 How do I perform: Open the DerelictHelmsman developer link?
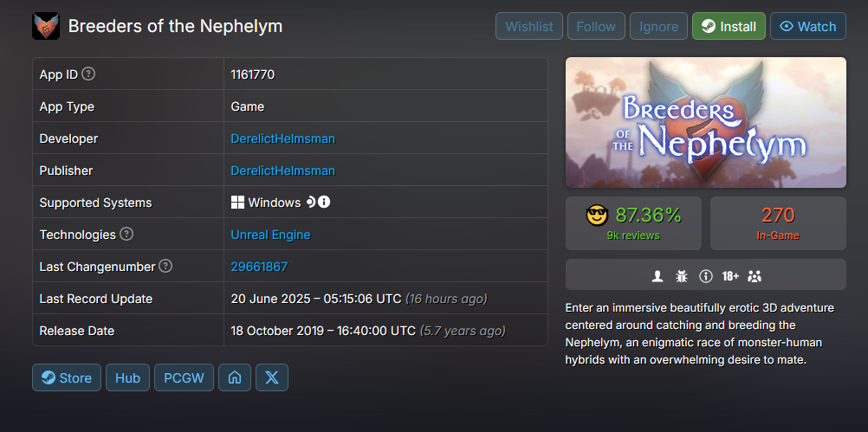click(283, 139)
